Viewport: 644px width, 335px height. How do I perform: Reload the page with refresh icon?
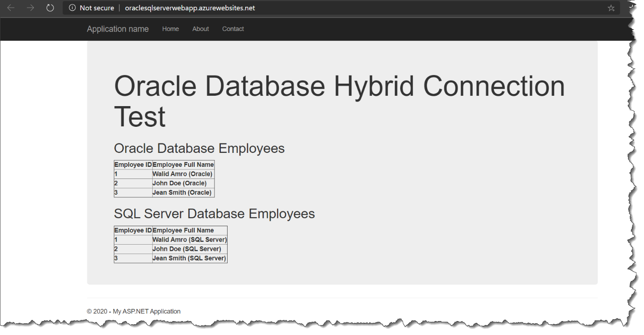click(50, 8)
